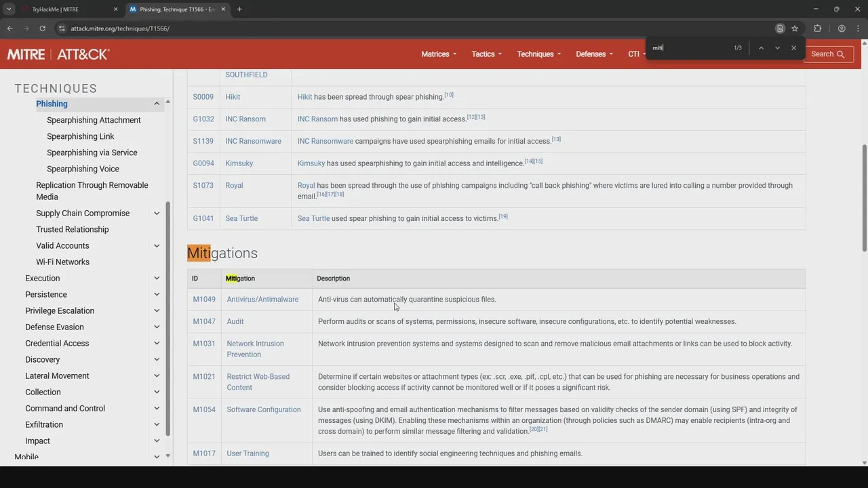This screenshot has width=868, height=488.
Task: Select Wi-Fi Networks in sidebar
Action: [62, 262]
